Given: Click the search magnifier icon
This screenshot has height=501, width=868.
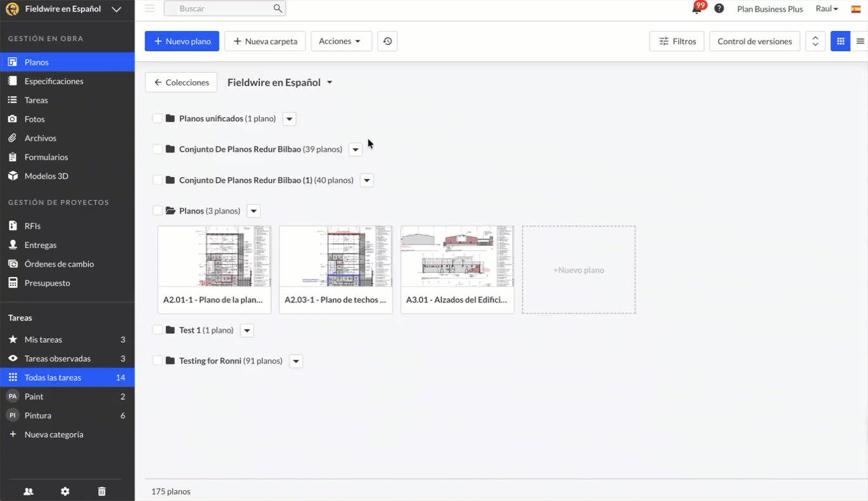Looking at the screenshot, I should click(x=278, y=9).
